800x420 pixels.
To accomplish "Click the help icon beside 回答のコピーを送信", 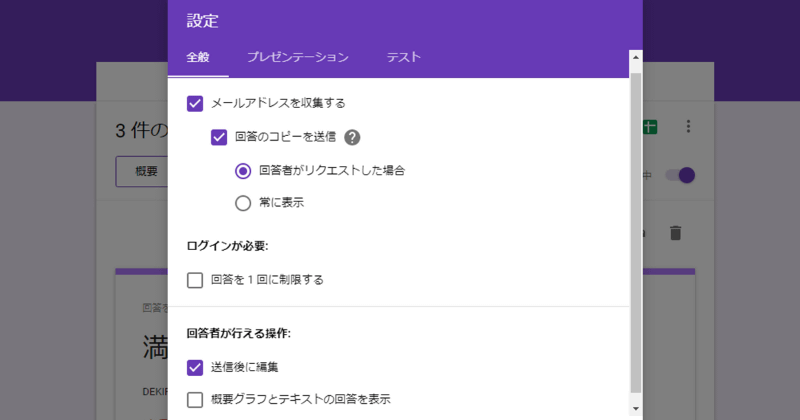I will coord(352,138).
